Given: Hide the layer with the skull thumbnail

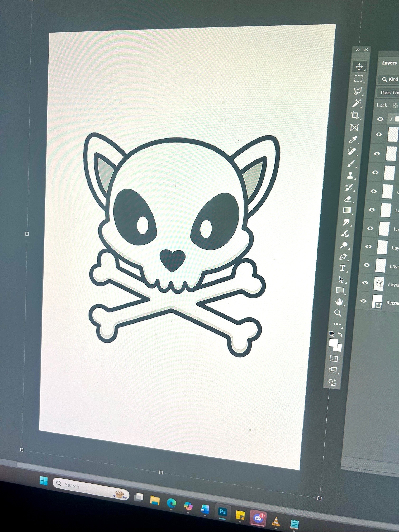Looking at the screenshot, I should tap(365, 283).
